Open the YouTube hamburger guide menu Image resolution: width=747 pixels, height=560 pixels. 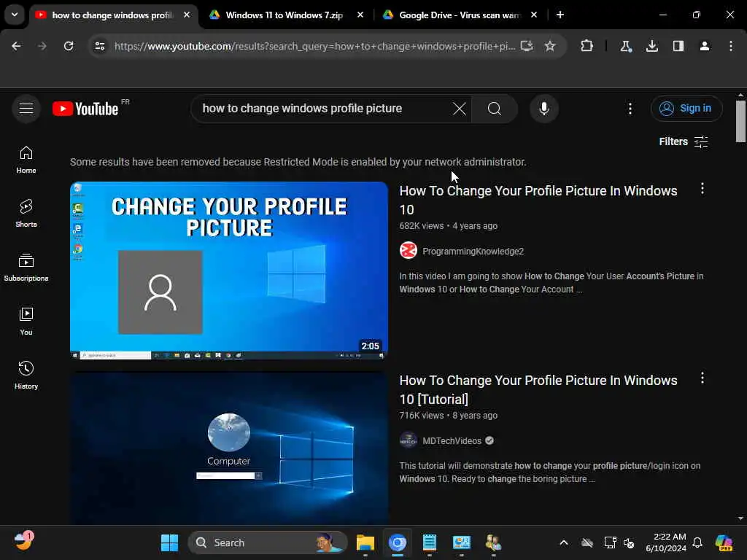(x=26, y=109)
